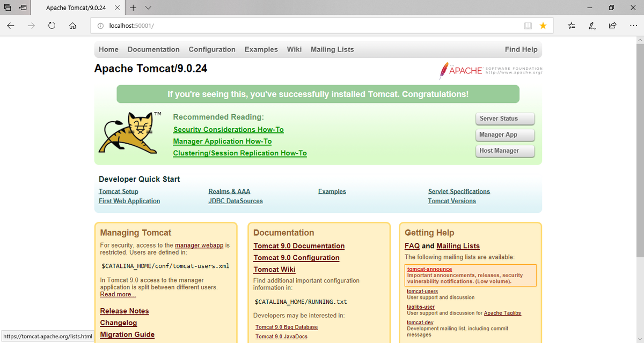The width and height of the screenshot is (644, 343).
Task: Click the Host Manager button
Action: [505, 151]
